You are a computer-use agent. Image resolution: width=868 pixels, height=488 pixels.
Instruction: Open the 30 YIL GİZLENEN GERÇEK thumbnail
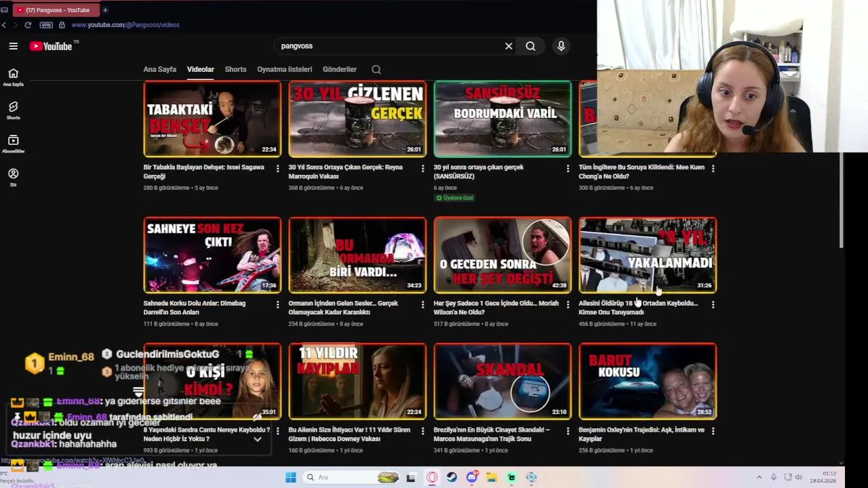pos(357,119)
